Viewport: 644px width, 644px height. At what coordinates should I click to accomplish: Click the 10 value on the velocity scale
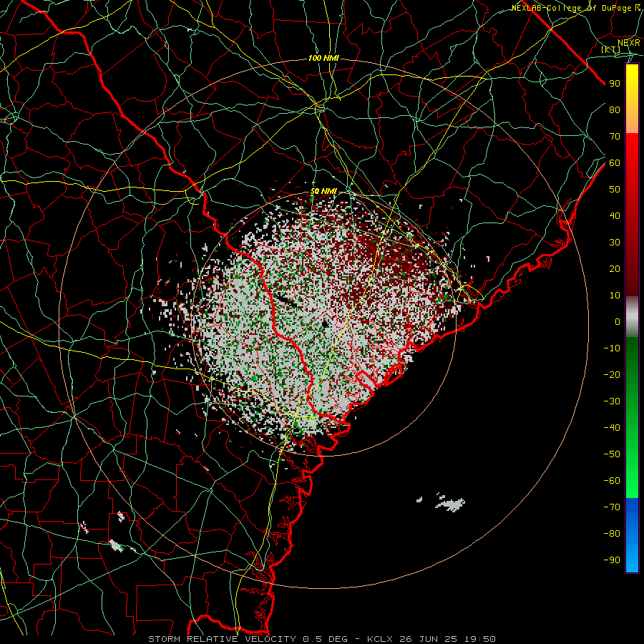coord(615,296)
